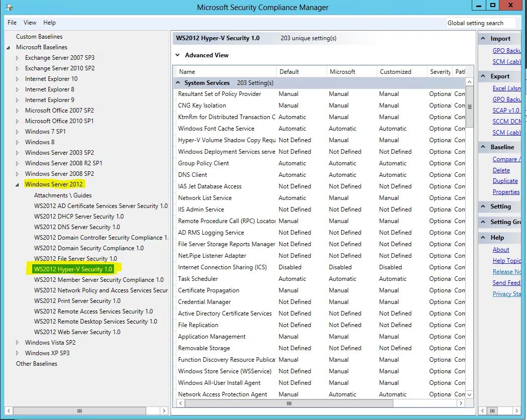Click the baseline tree horizontal scrollbar thumb
527x420 pixels.
coord(80,410)
